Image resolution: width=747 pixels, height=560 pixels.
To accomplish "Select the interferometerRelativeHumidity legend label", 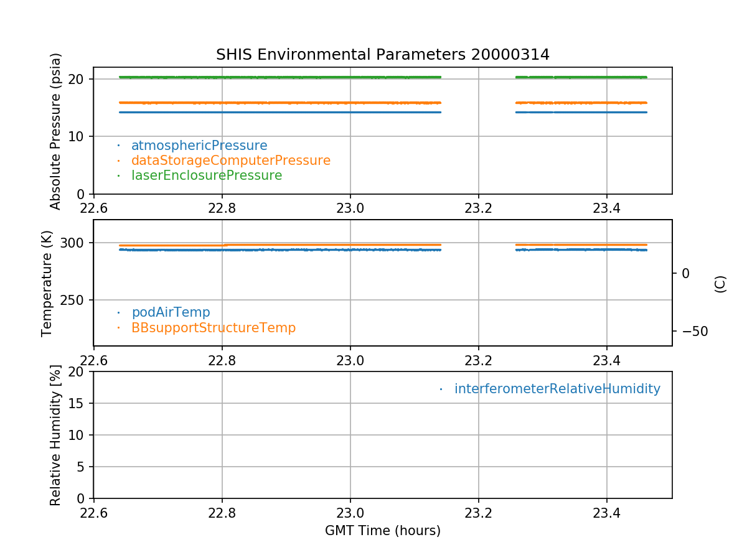I will [x=557, y=389].
